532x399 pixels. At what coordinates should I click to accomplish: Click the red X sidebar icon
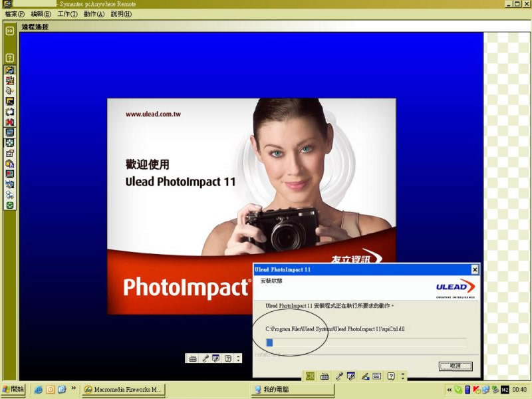point(10,122)
